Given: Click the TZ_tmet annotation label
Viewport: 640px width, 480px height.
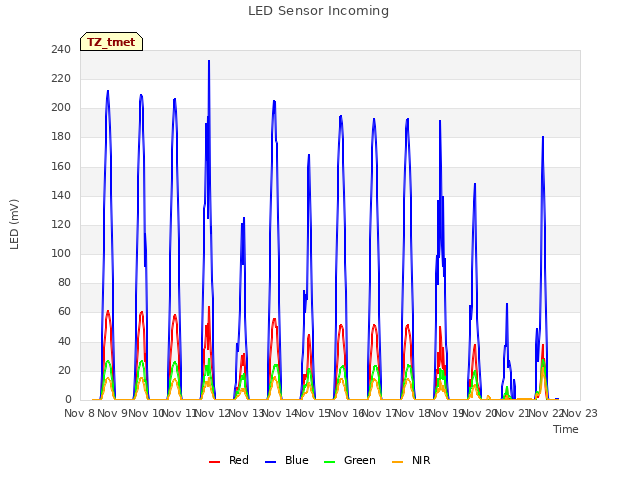Looking at the screenshot, I should (111, 42).
